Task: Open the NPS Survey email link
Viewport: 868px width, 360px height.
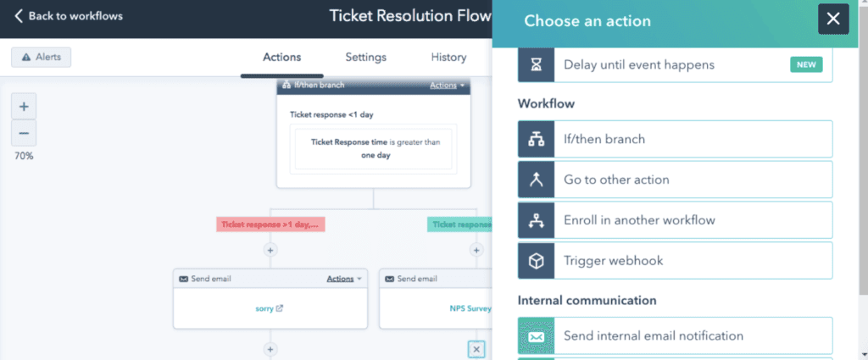Action: point(470,309)
